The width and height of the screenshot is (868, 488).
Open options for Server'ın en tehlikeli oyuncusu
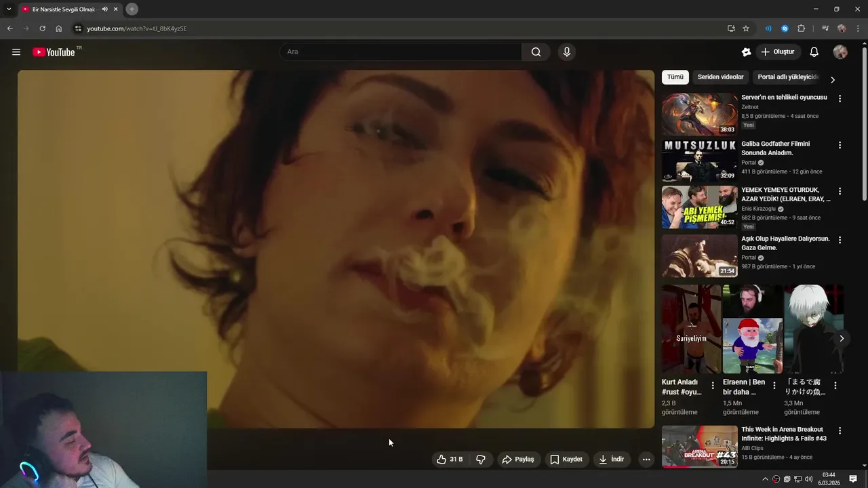840,99
